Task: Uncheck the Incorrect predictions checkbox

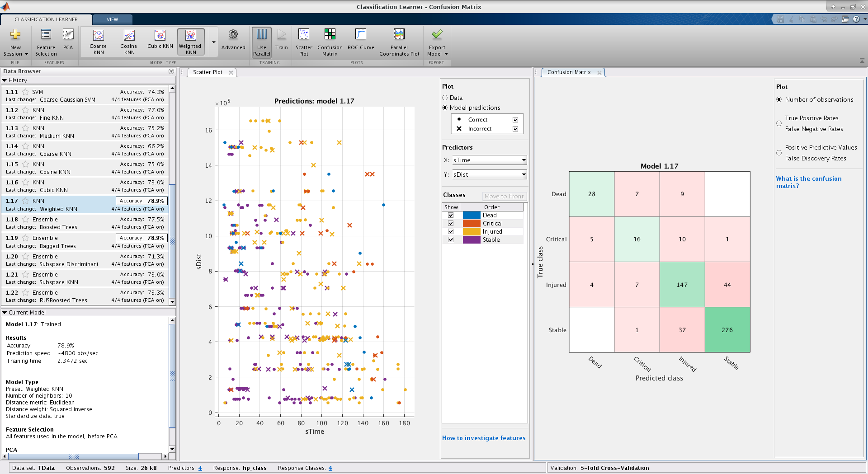Action: pos(515,129)
